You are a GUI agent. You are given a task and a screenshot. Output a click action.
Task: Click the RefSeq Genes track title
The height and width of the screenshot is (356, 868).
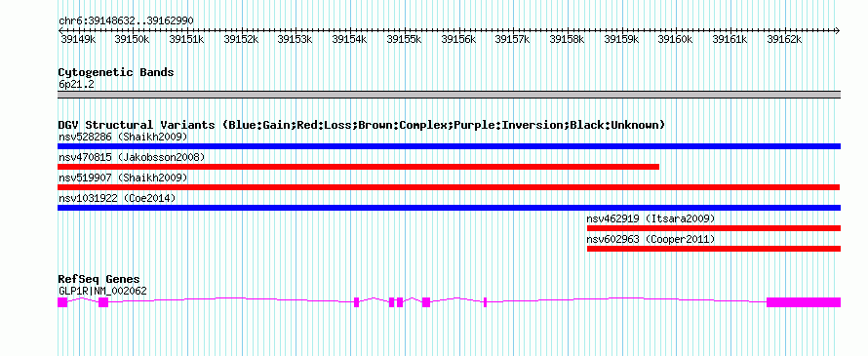(x=99, y=279)
